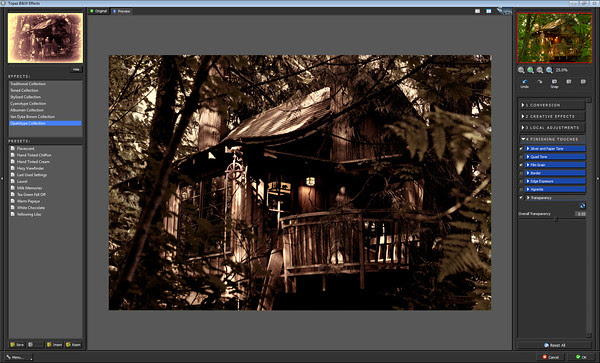Collapse the right panel with edge arrow
The image size is (600, 363).
[598, 178]
